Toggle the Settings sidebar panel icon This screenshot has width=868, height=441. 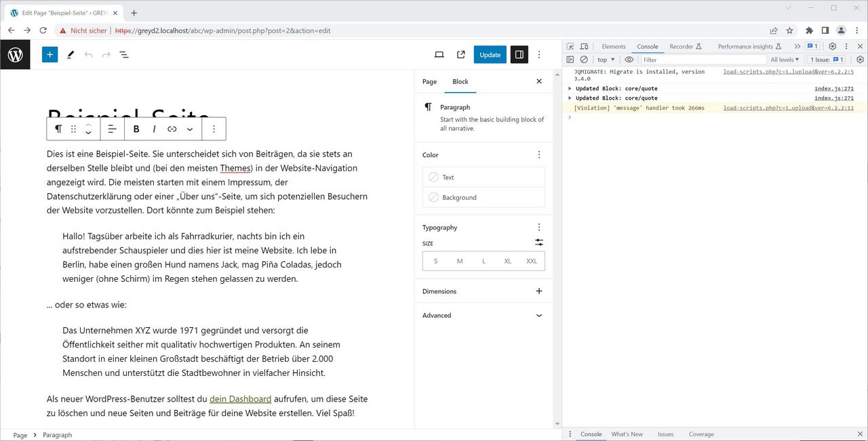[519, 54]
